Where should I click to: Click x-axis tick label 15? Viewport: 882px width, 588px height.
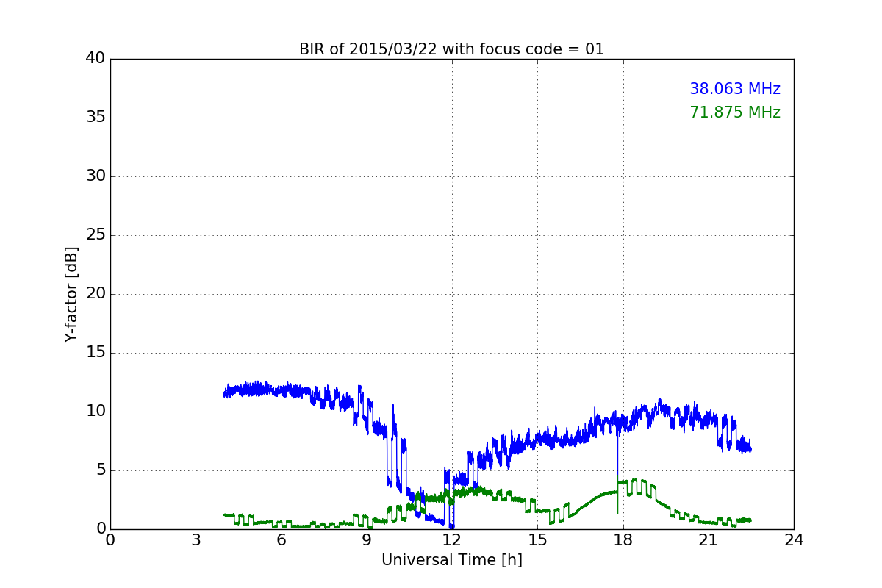coord(537,540)
